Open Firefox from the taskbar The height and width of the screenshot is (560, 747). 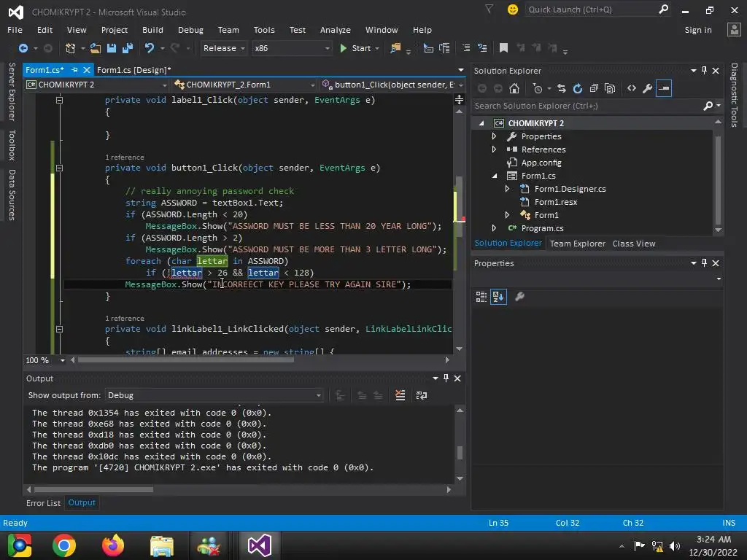pos(113,545)
